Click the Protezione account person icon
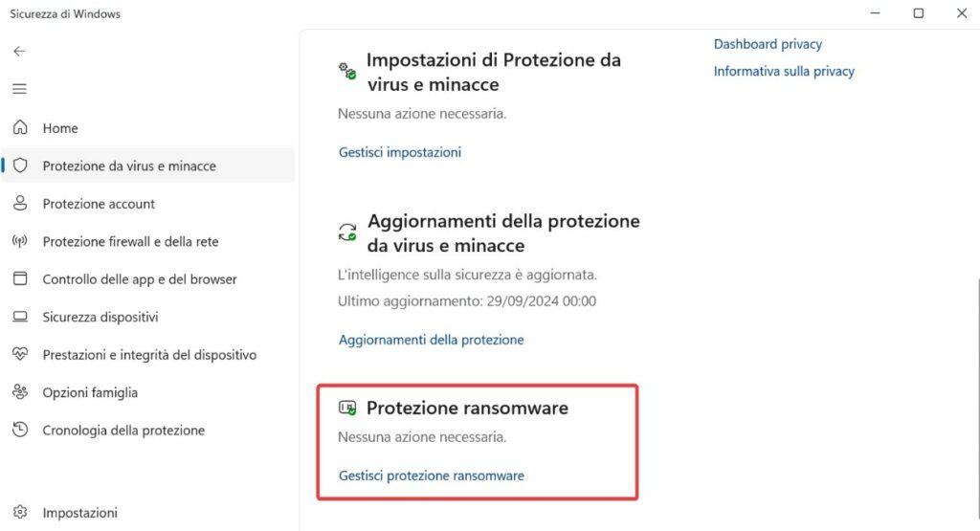Screen dimensions: 980x531 pyautogui.click(x=20, y=203)
